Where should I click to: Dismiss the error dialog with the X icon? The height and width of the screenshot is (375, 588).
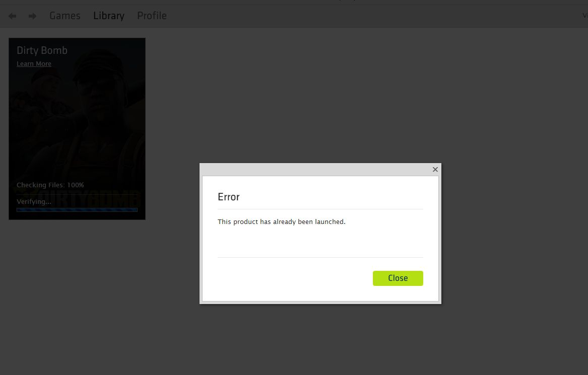(x=435, y=170)
